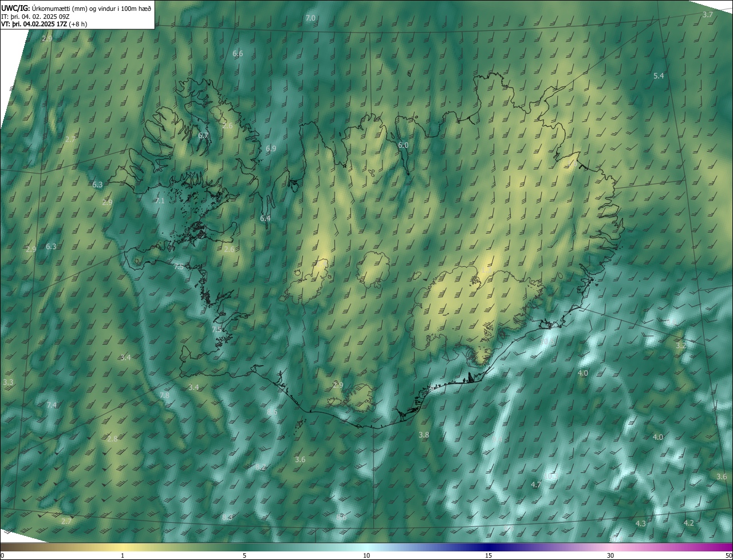The height and width of the screenshot is (560, 733).
Task: Click the magenta colorbar segment above '30'
Action: coord(610,547)
